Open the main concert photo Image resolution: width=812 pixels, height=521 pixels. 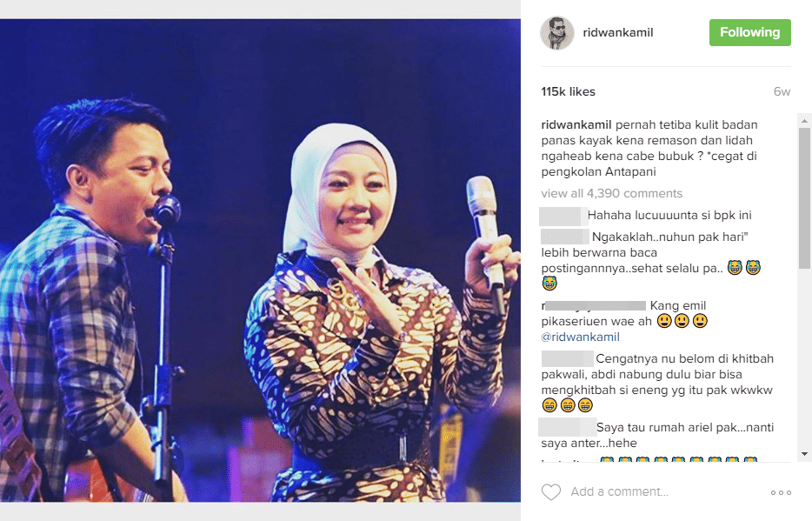tap(260, 261)
